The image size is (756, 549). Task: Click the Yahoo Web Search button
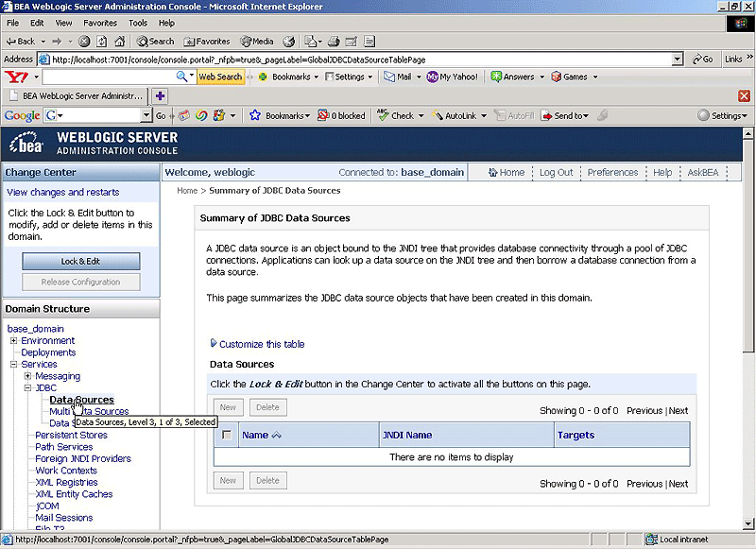click(220, 77)
